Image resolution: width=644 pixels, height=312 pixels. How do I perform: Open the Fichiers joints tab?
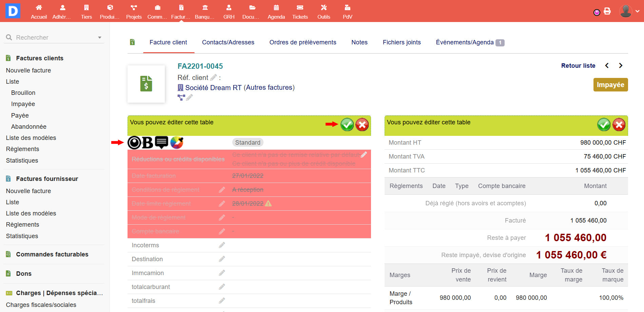pyautogui.click(x=402, y=42)
